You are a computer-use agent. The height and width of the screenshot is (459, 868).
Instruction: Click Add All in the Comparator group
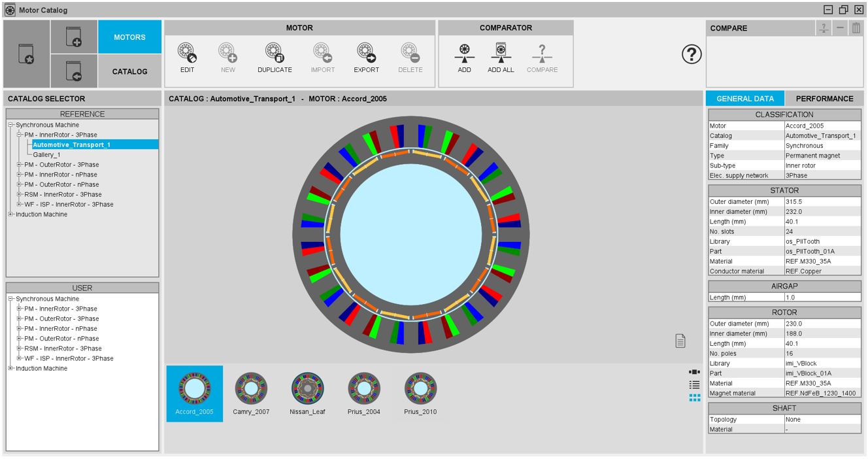pyautogui.click(x=501, y=53)
